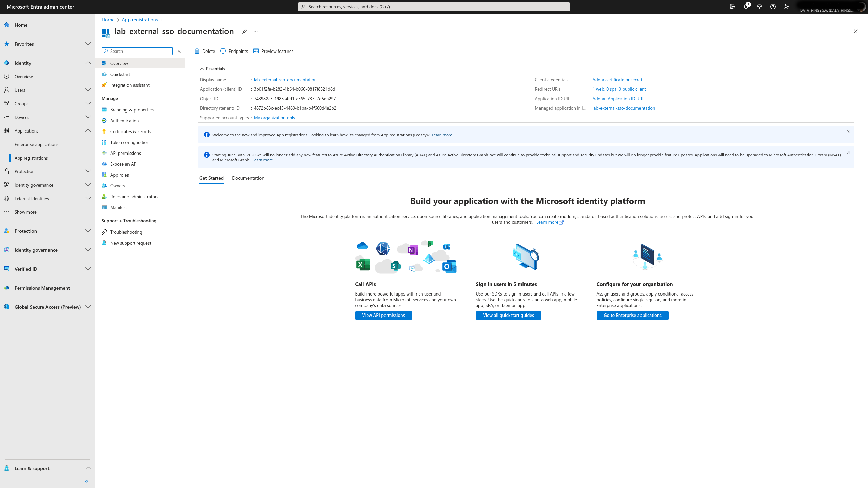The height and width of the screenshot is (488, 868).
Task: Click the Endpoints globe icon
Action: click(223, 51)
